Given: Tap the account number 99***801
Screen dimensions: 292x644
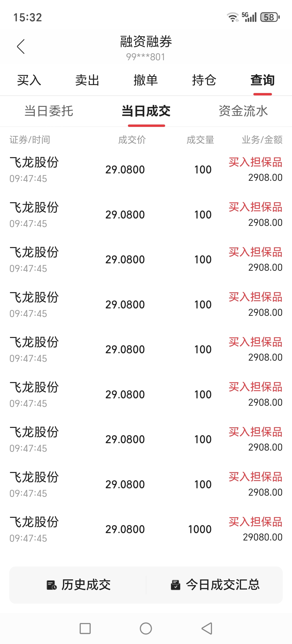Looking at the screenshot, I should pyautogui.click(x=146, y=57).
